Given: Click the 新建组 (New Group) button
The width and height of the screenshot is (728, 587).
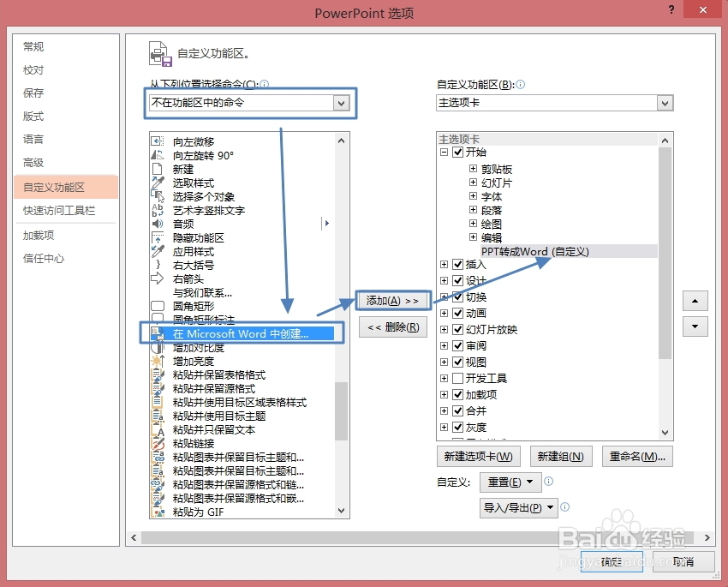Looking at the screenshot, I should click(561, 456).
